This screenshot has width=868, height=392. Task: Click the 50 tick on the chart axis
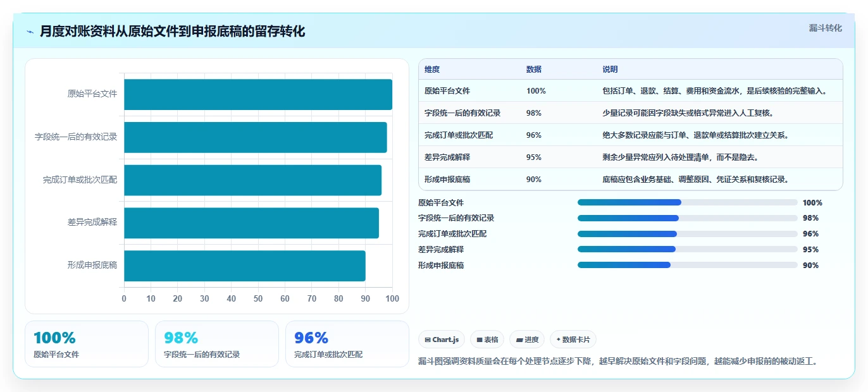pos(258,298)
